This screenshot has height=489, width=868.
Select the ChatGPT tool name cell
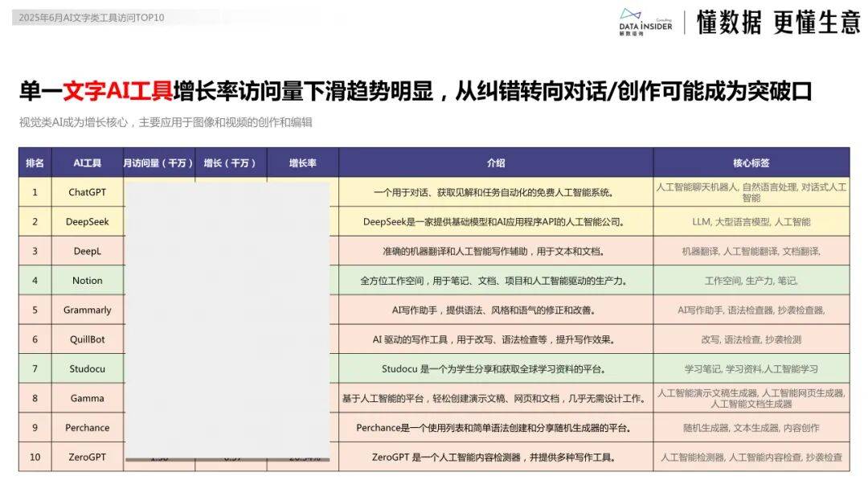pyautogui.click(x=88, y=192)
